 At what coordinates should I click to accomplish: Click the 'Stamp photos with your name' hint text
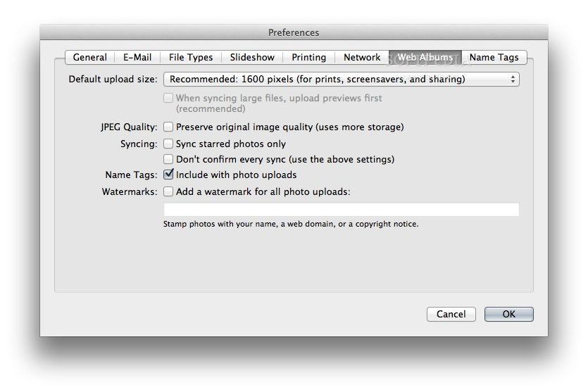pos(291,224)
